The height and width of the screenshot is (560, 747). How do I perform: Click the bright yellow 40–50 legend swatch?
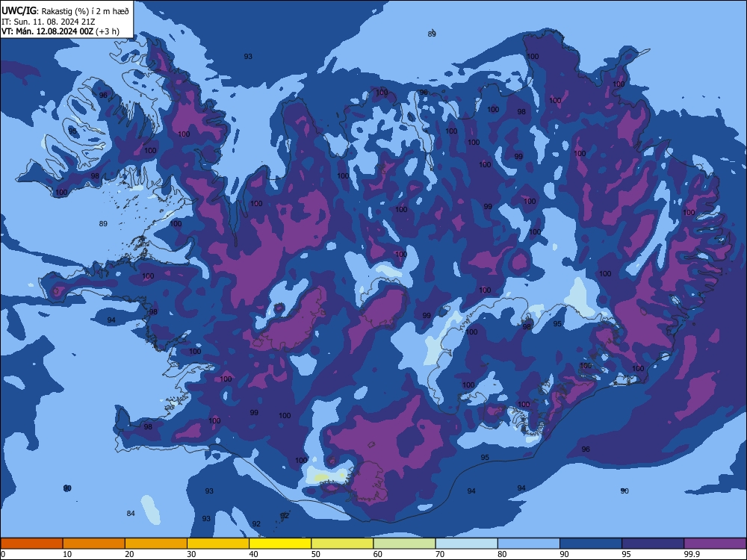coord(280,544)
